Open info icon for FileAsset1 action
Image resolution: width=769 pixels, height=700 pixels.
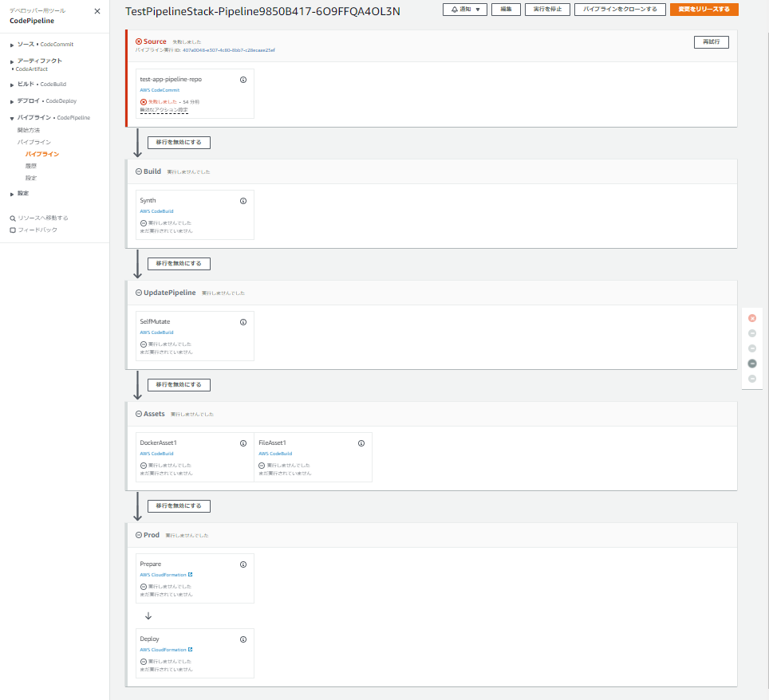(361, 443)
